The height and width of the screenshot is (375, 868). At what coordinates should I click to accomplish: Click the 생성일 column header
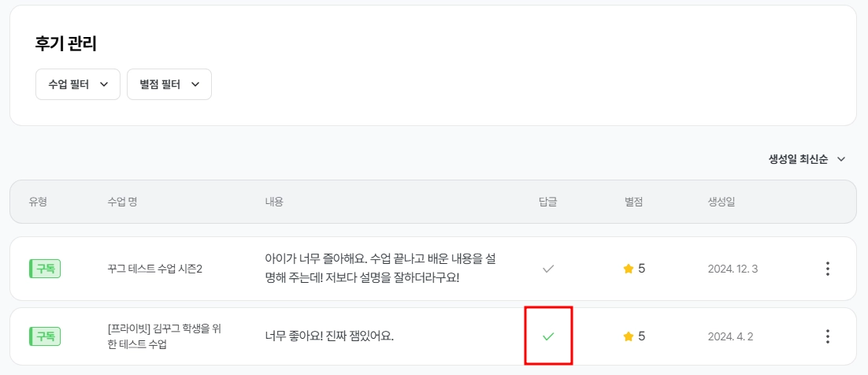[x=721, y=202]
